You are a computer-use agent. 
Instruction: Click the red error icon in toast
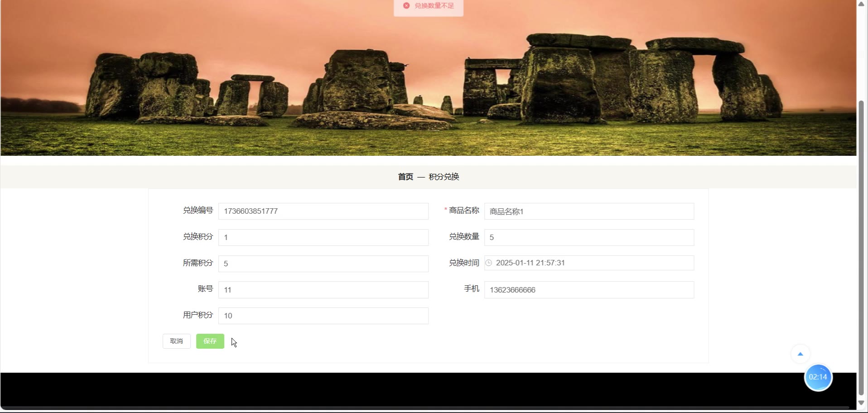(x=406, y=5)
